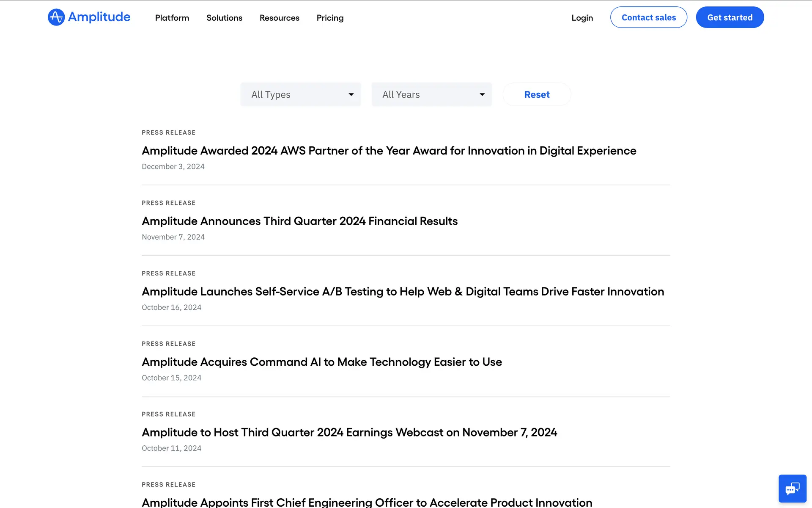Reset the press filters

tap(537, 94)
